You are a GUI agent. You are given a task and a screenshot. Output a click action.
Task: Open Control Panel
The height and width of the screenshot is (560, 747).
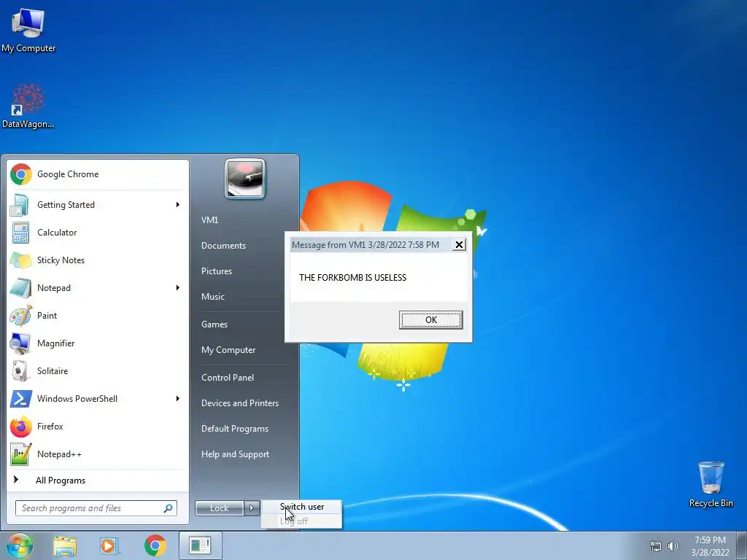pos(228,378)
